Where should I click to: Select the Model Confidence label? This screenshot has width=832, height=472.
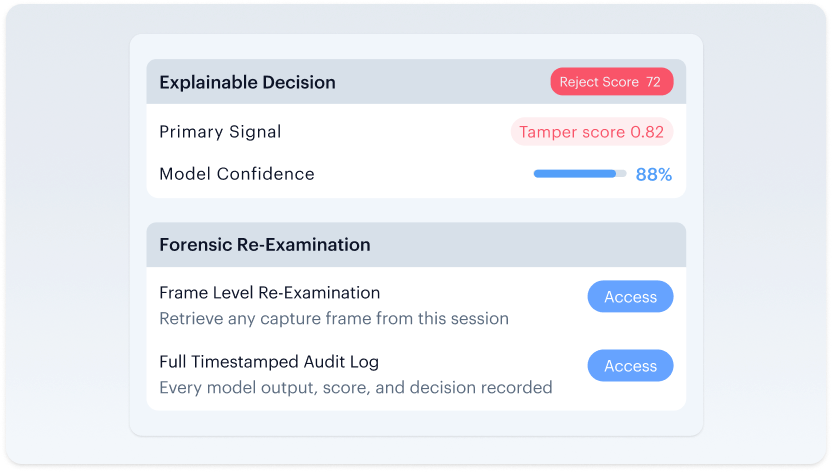pos(237,174)
